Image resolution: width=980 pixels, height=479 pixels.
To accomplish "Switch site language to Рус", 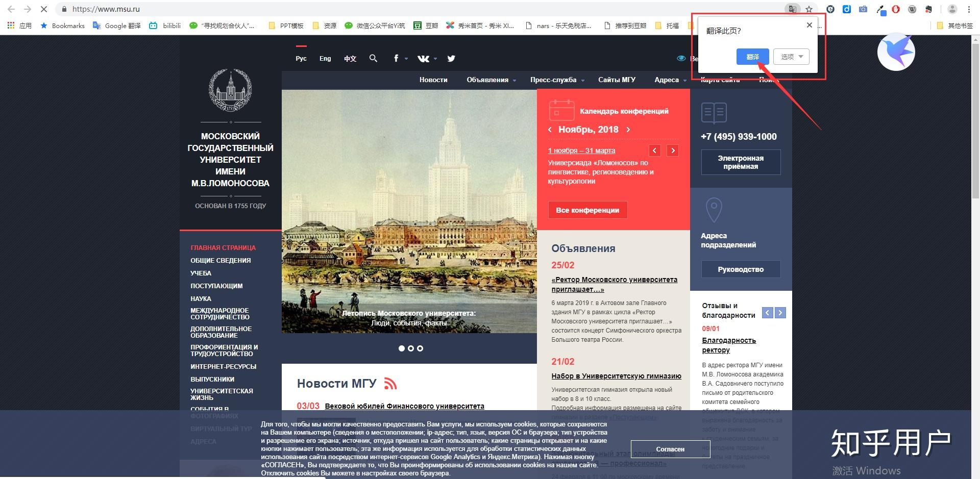I will [301, 59].
